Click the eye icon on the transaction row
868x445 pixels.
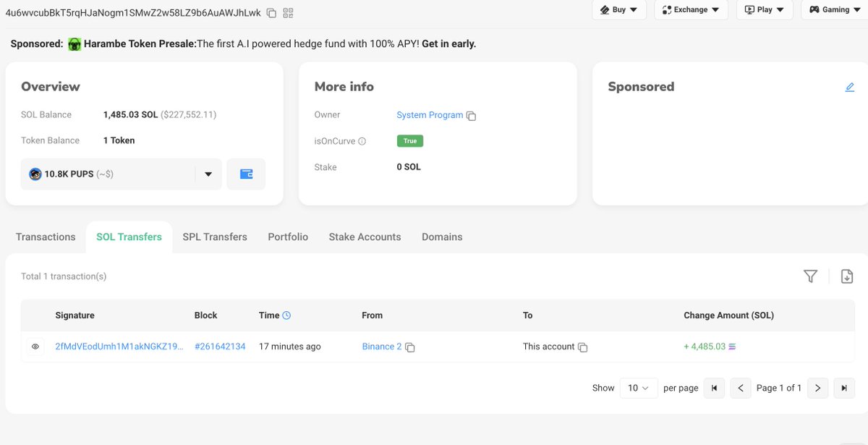click(35, 347)
